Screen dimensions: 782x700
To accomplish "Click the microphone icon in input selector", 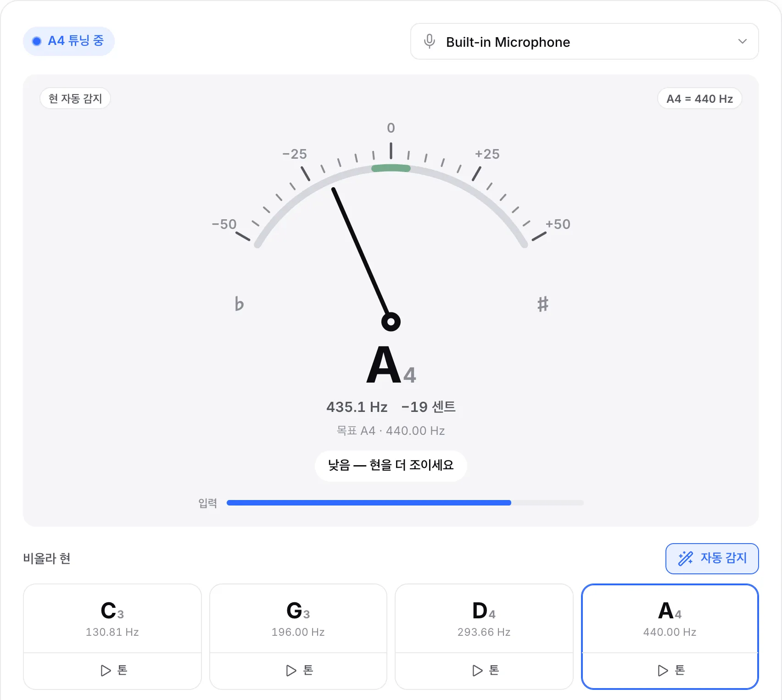I will pyautogui.click(x=430, y=41).
